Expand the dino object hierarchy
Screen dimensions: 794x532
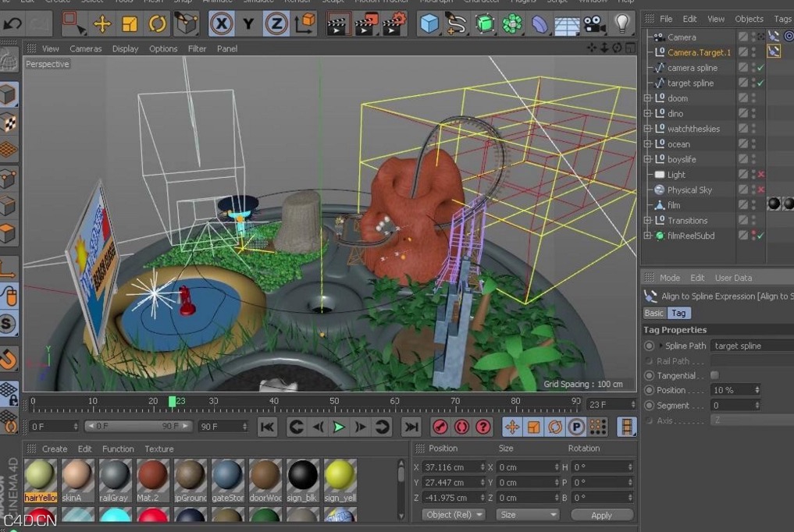click(x=647, y=113)
